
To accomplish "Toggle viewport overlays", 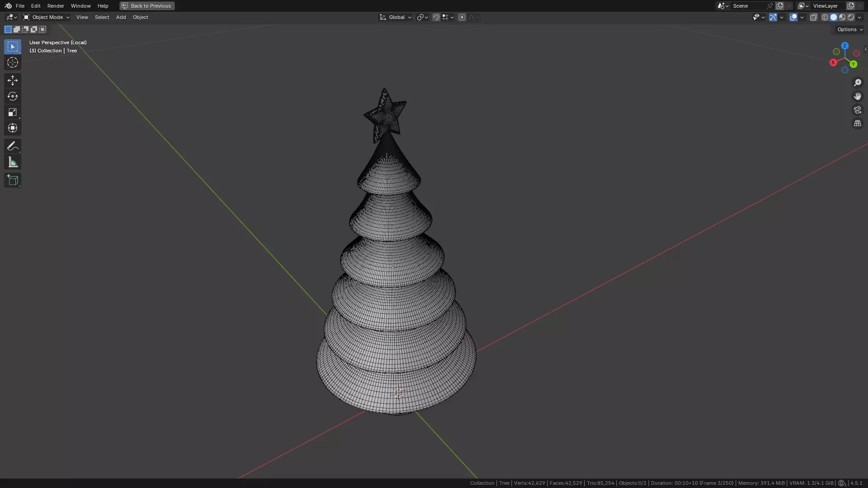I will pyautogui.click(x=793, y=17).
